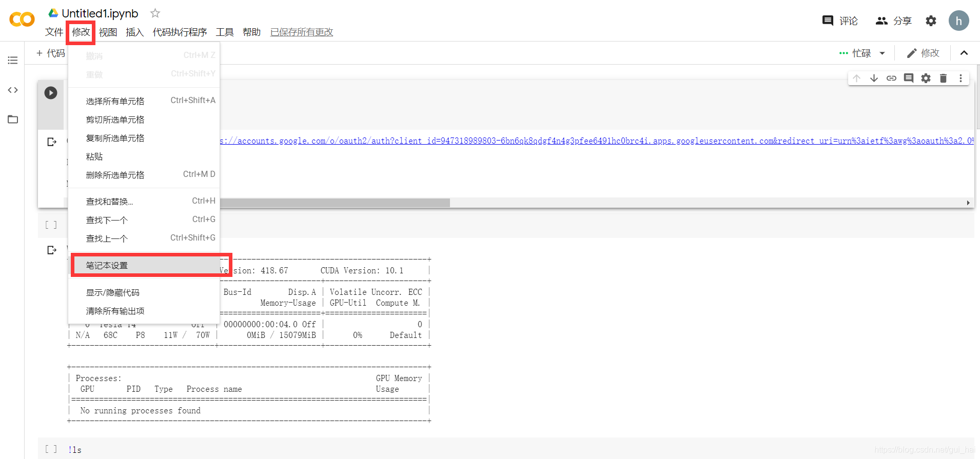Screen dimensions: 980x459
Task: Add a comment on this cell
Action: pyautogui.click(x=909, y=78)
